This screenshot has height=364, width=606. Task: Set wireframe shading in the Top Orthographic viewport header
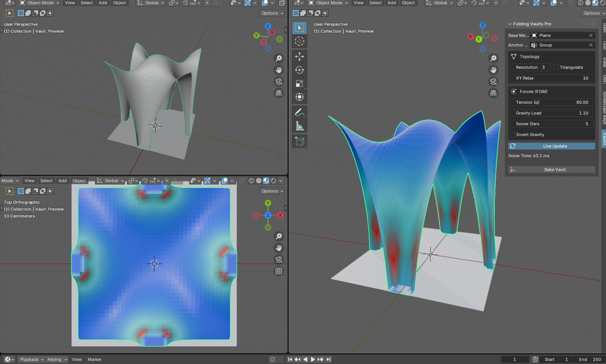(x=251, y=181)
